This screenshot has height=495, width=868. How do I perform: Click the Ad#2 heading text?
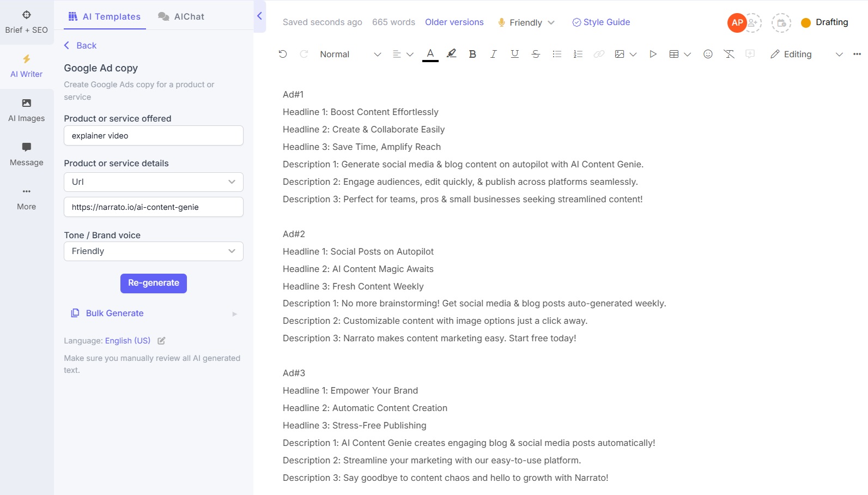tap(294, 234)
